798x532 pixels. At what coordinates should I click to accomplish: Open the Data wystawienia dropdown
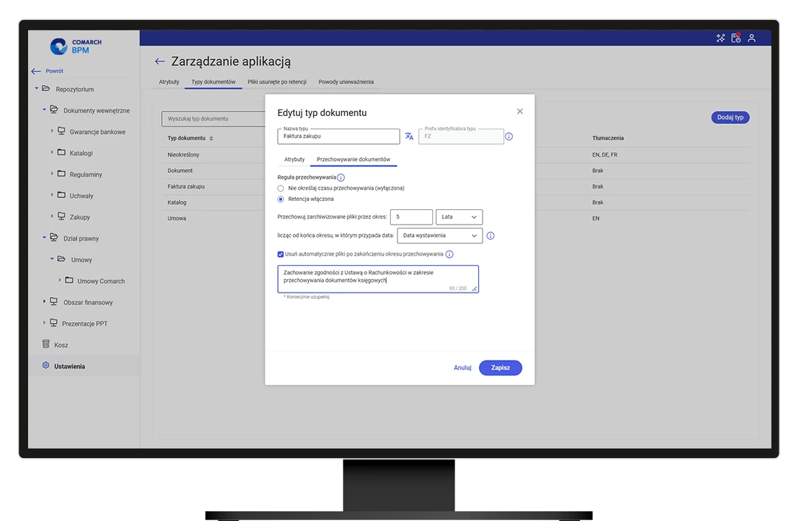pos(440,236)
